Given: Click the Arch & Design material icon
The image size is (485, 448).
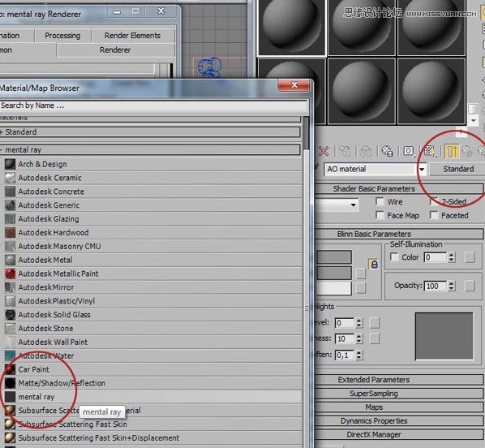Looking at the screenshot, I should point(10,164).
